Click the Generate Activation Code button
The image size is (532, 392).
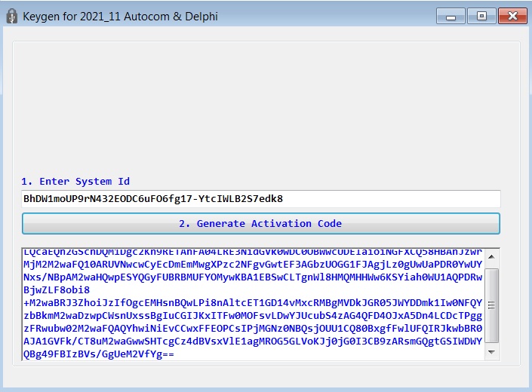pyautogui.click(x=261, y=224)
